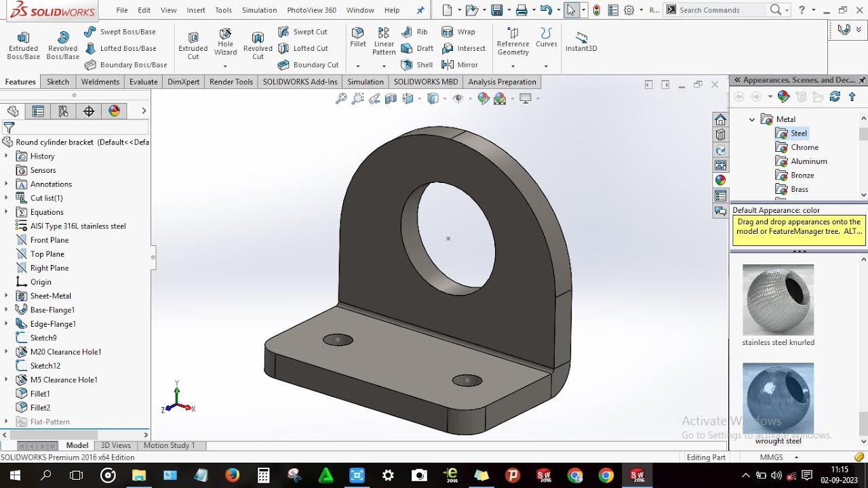Open the DisplayManager tab icon

[114, 111]
